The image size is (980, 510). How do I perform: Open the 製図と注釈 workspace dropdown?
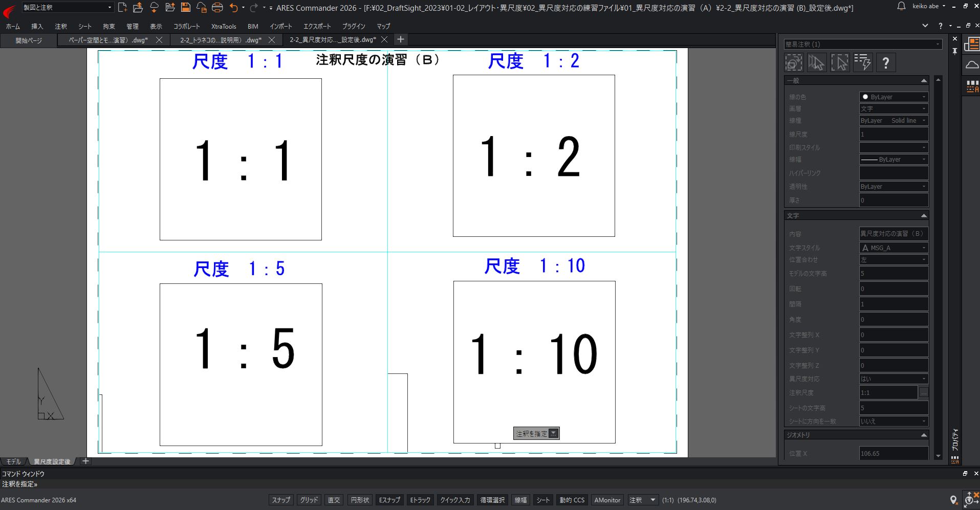pos(67,7)
